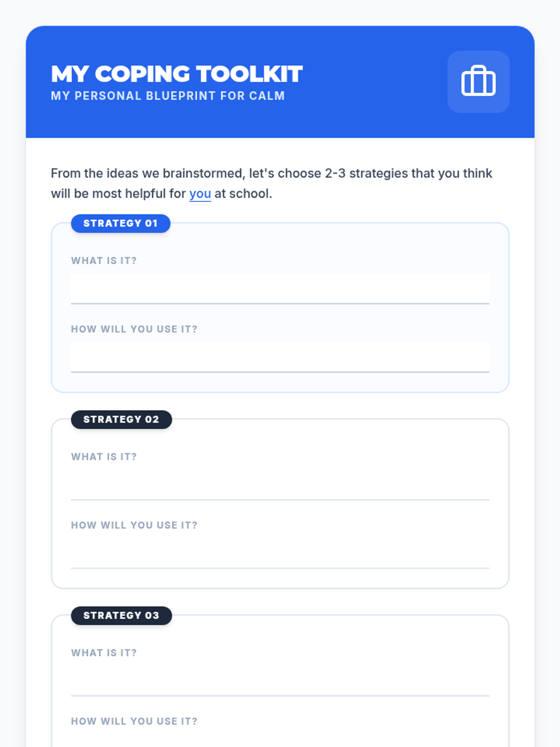The image size is (560, 747).
Task: Focus Strategy 02 "What is it?" field
Action: click(x=280, y=485)
